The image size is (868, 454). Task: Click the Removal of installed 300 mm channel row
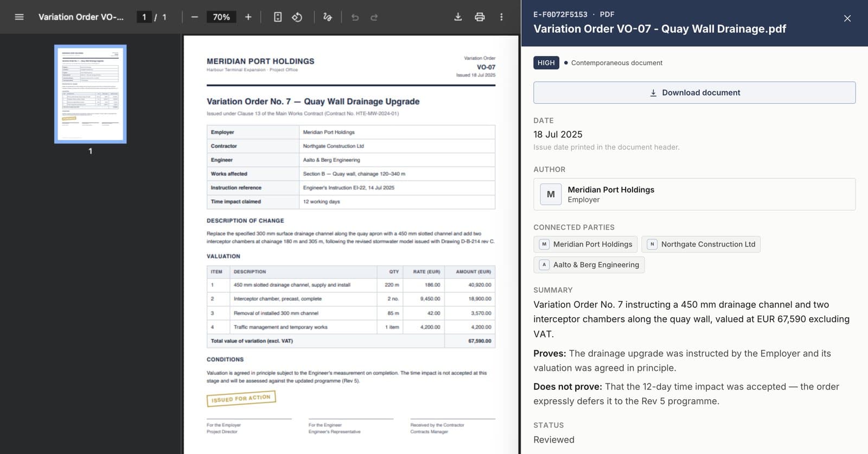[351, 313]
